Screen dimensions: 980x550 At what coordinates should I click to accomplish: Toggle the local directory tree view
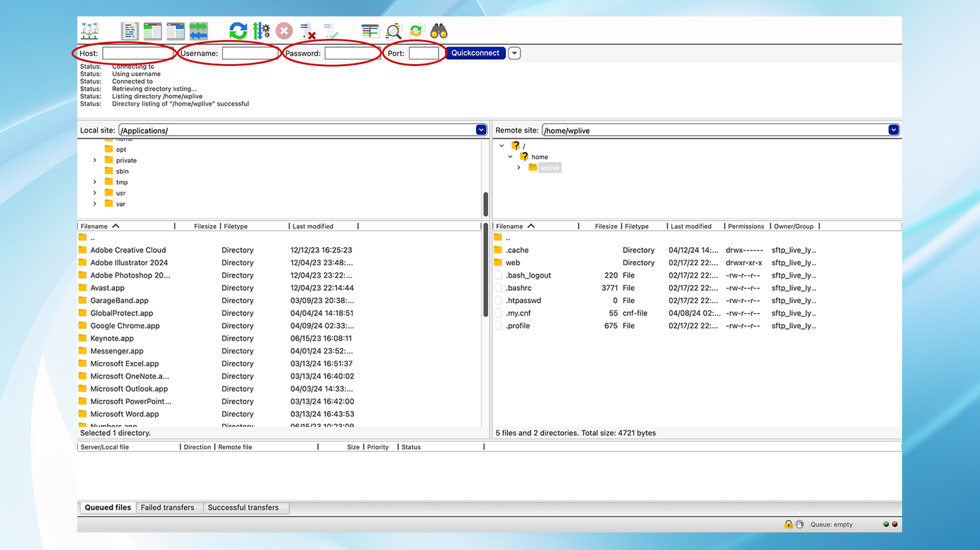coord(153,31)
